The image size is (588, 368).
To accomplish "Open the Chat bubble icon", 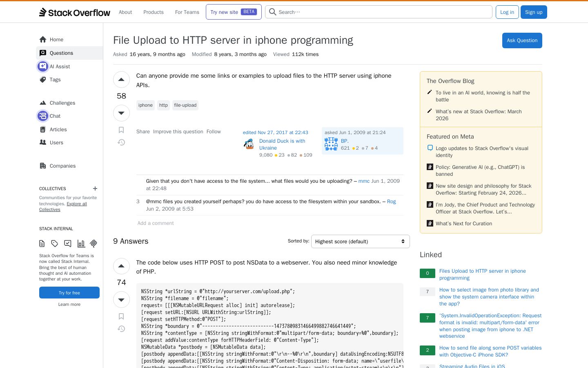I will tap(43, 116).
